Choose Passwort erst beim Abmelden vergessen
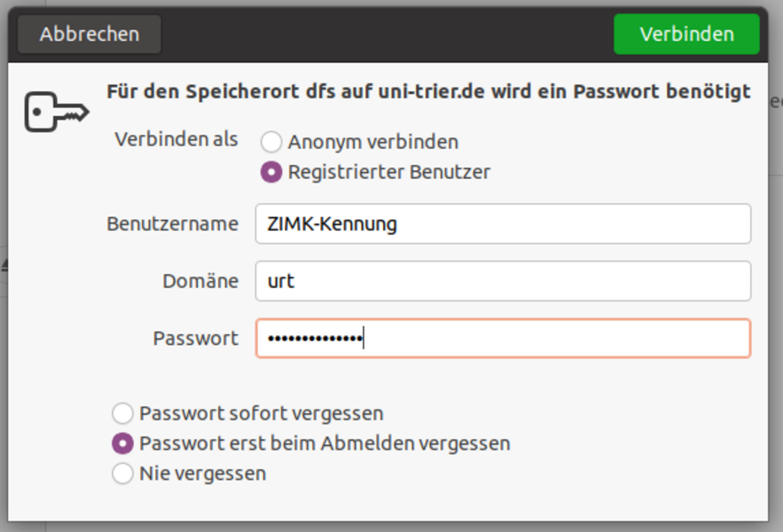This screenshot has height=532, width=783. pyautogui.click(x=122, y=443)
